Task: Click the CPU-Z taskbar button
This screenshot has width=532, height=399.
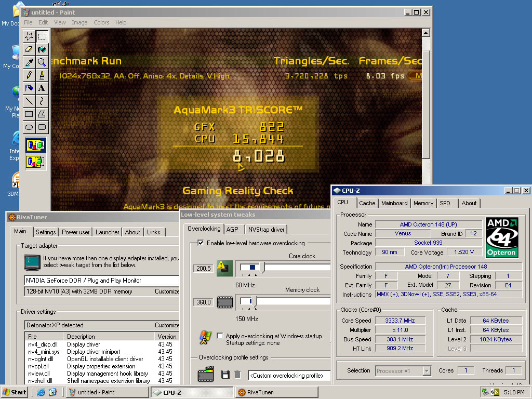Action: tap(192, 392)
